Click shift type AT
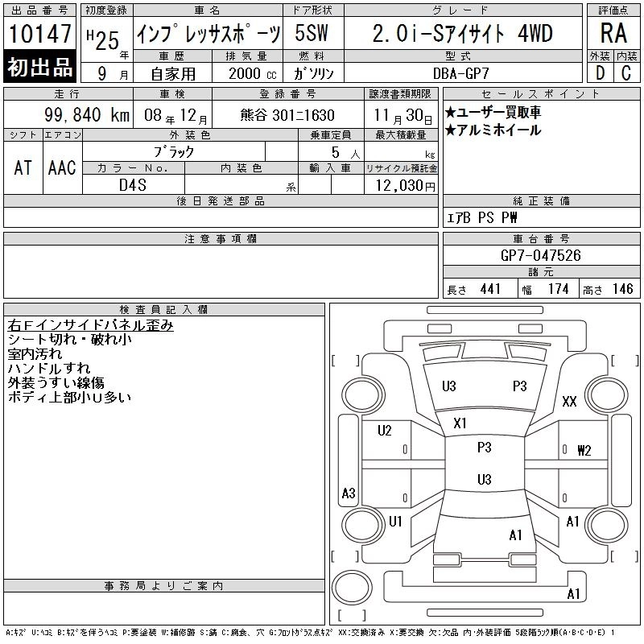The width and height of the screenshot is (644, 644). 23,168
